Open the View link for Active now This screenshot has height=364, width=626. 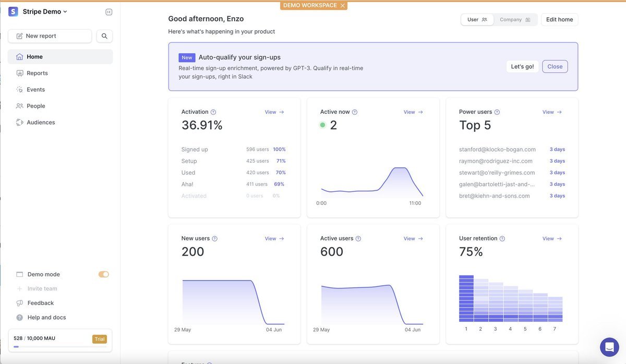(413, 112)
